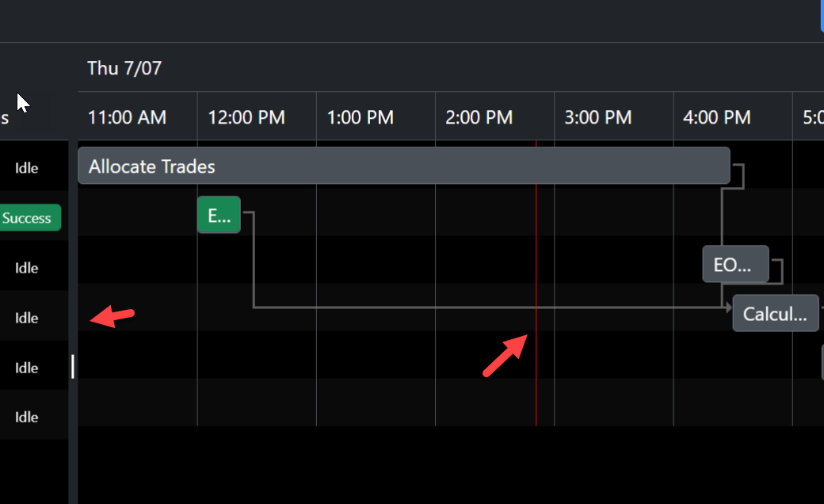The width and height of the screenshot is (824, 504).
Task: Click the Thu 7/07 date header
Action: tap(124, 68)
